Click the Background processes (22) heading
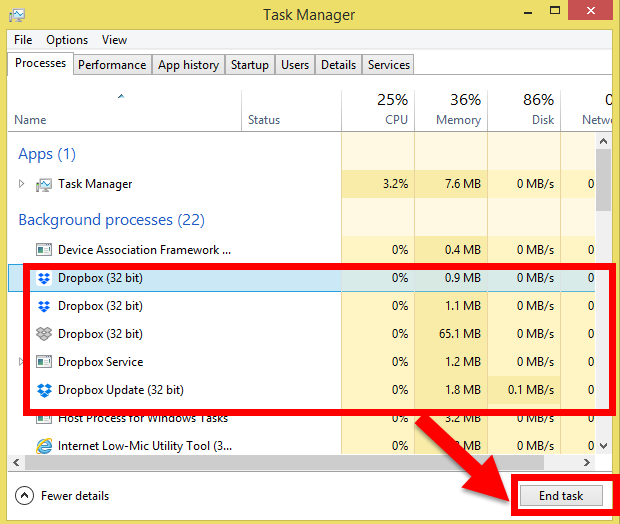This screenshot has width=620, height=524. coord(112,220)
